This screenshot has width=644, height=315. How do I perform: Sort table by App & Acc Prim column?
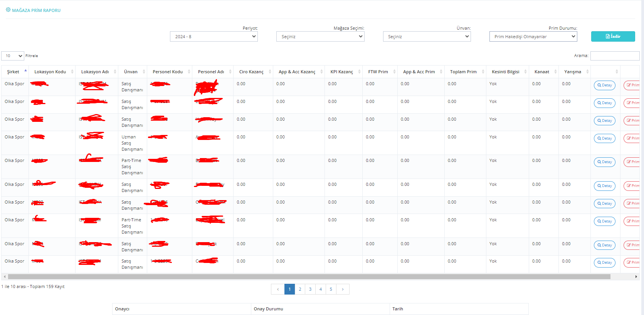(x=421, y=72)
